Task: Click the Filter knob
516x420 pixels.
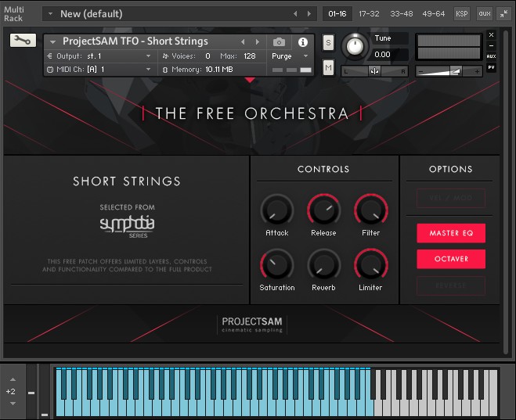Action: (371, 210)
